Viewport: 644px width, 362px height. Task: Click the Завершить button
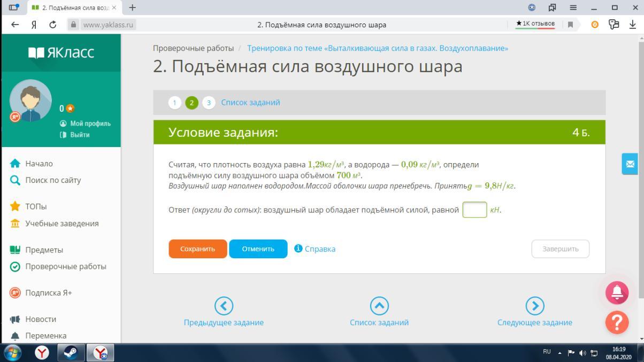point(561,249)
